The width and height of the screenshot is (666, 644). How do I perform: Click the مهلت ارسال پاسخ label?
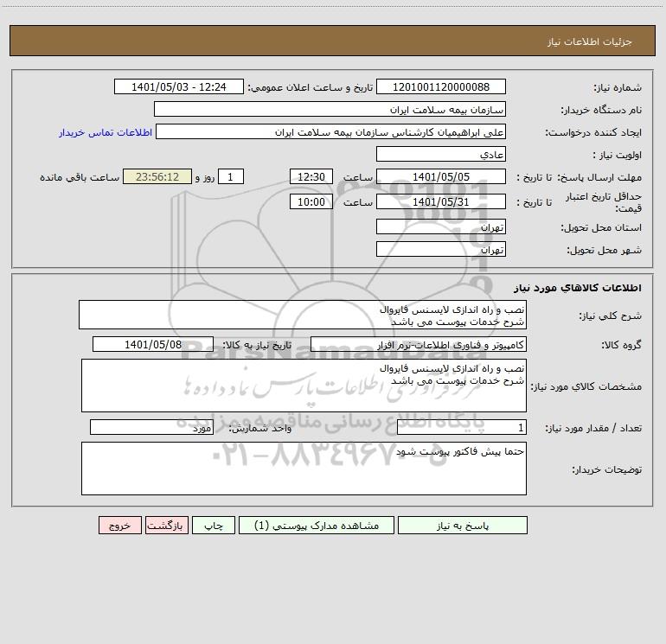pyautogui.click(x=599, y=177)
